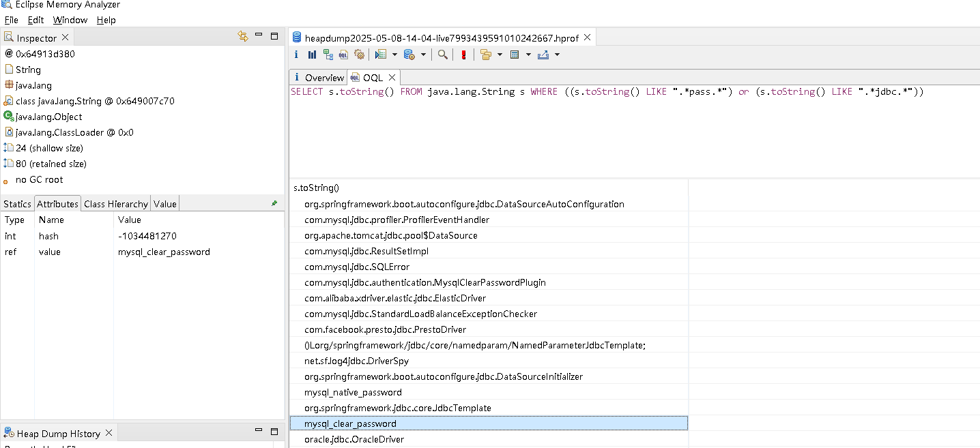Select the com.facebook.presto.jdbc.PrestoDriver row
This screenshot has height=448, width=980.
point(488,329)
